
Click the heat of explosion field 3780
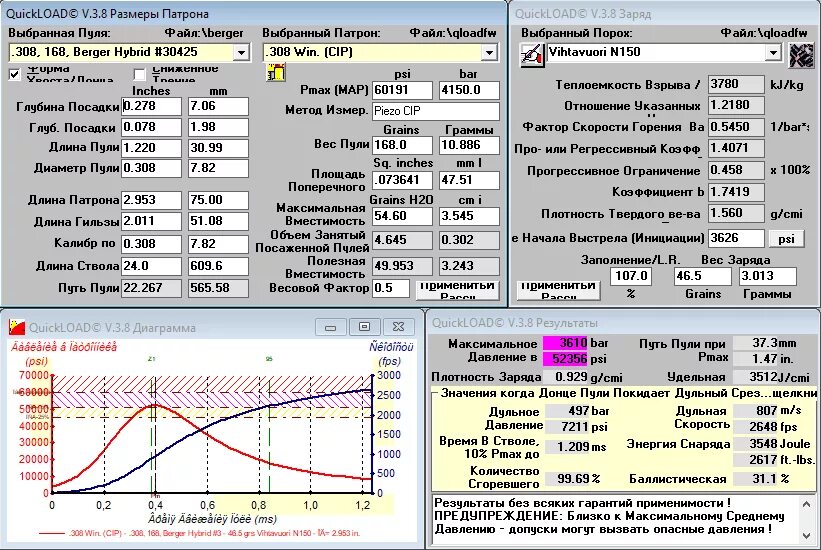click(736, 84)
